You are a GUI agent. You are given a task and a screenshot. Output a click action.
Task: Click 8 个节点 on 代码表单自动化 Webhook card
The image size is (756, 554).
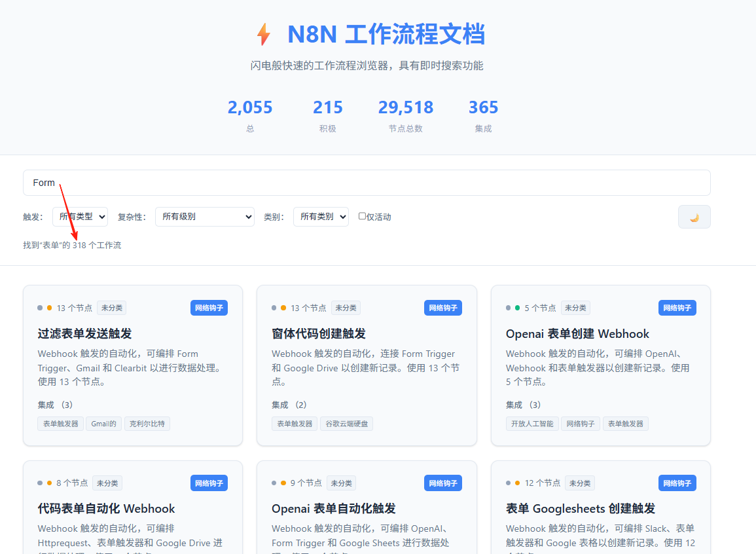(x=72, y=483)
